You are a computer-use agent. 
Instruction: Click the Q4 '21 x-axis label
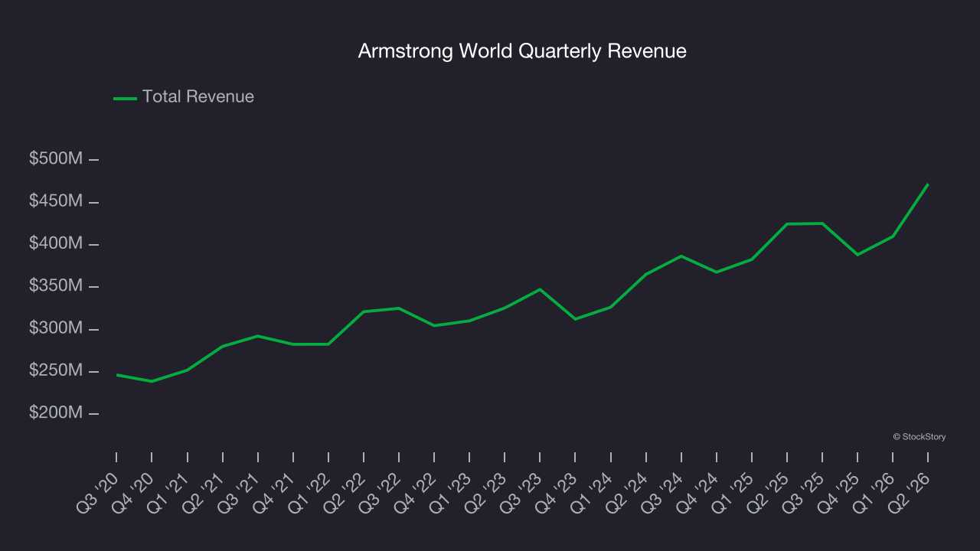tap(274, 493)
